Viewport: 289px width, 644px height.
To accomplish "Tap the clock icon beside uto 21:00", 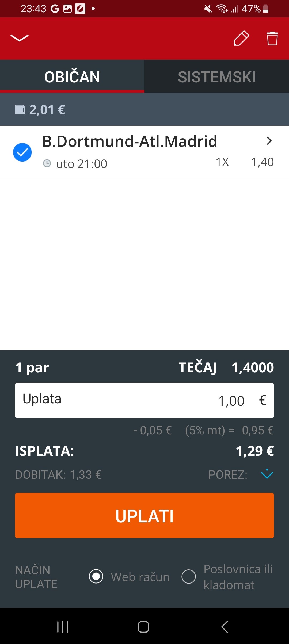I will [47, 163].
